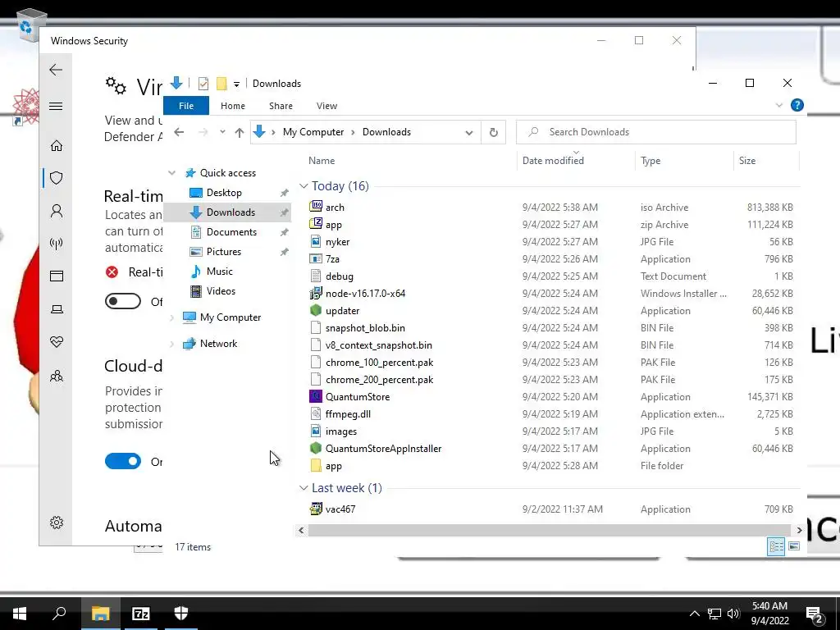Screen dimensions: 840x630
Task: Select node-v16.17.0-x64 installer icon
Action: pyautogui.click(x=316, y=294)
